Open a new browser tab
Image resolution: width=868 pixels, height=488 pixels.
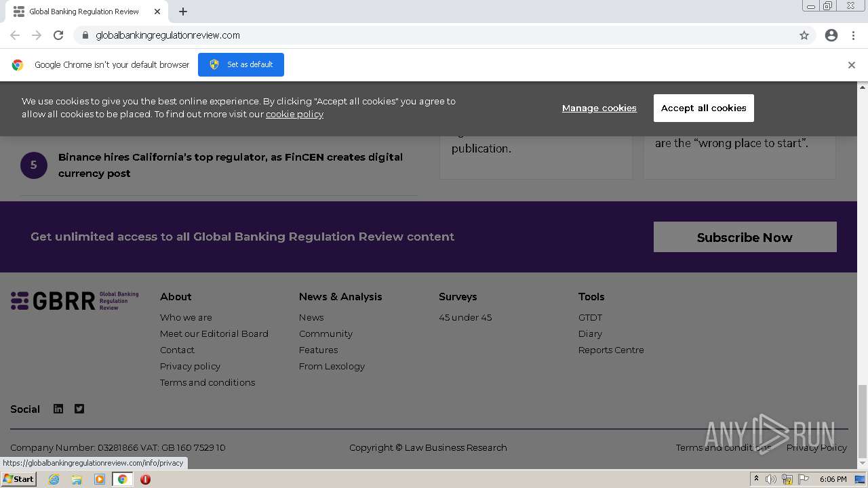183,12
